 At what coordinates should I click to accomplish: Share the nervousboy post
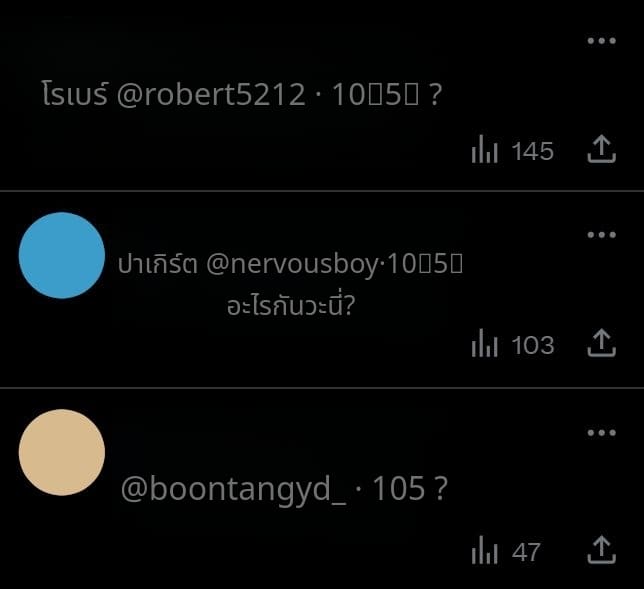601,343
